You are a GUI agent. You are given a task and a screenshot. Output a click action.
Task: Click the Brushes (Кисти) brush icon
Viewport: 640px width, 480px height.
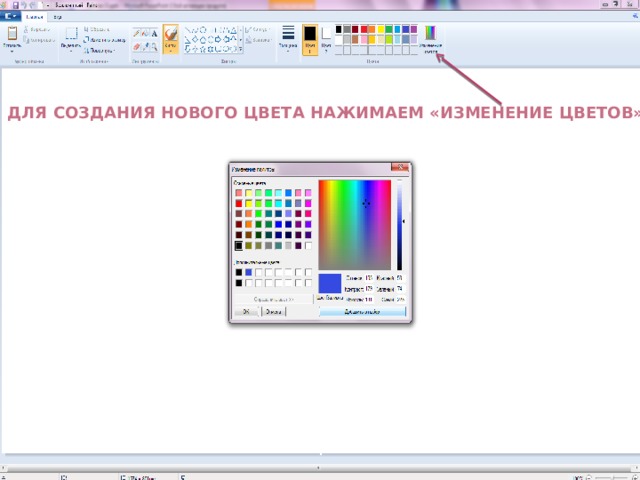pos(171,34)
